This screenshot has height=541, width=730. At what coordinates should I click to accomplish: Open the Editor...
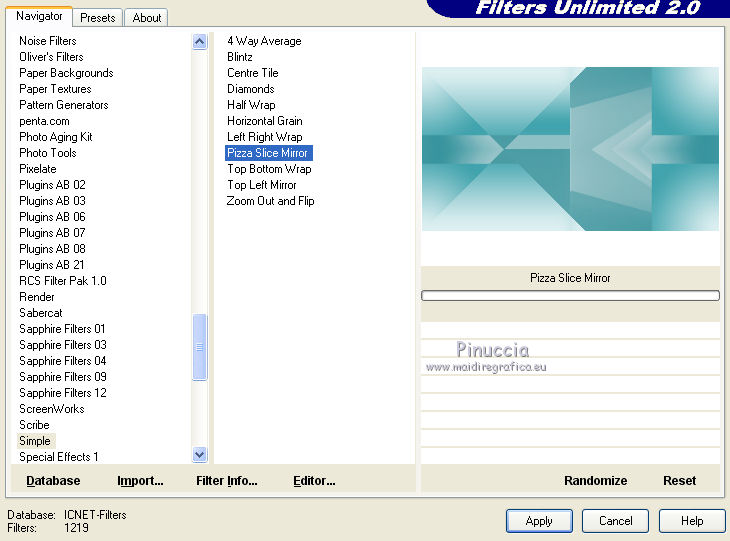click(314, 480)
